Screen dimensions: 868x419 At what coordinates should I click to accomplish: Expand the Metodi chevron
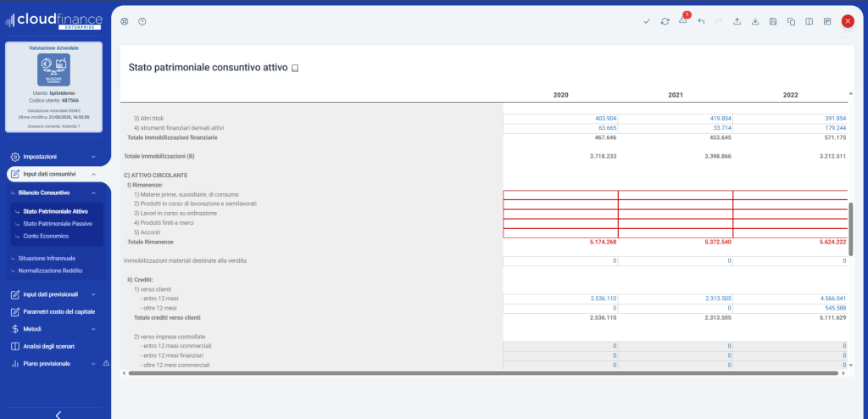click(93, 328)
